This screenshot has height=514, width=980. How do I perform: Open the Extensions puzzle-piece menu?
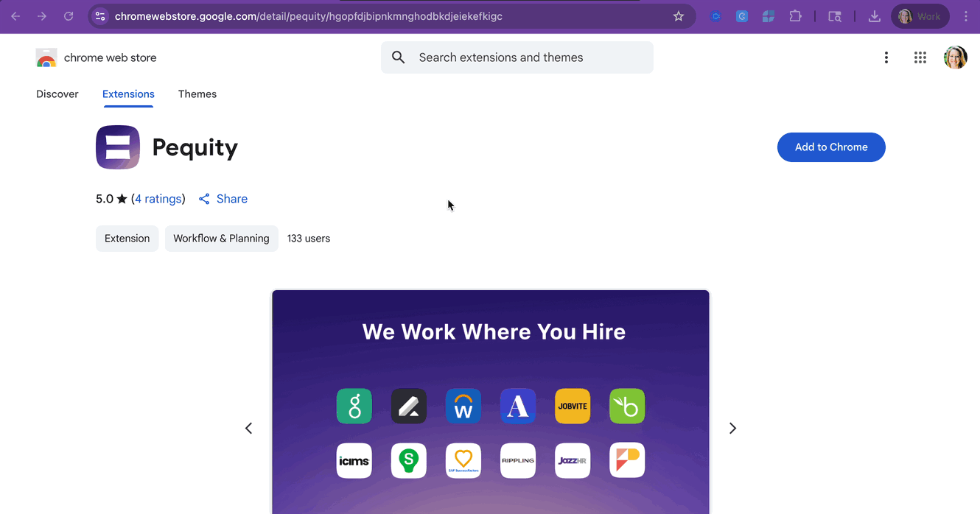pyautogui.click(x=795, y=16)
